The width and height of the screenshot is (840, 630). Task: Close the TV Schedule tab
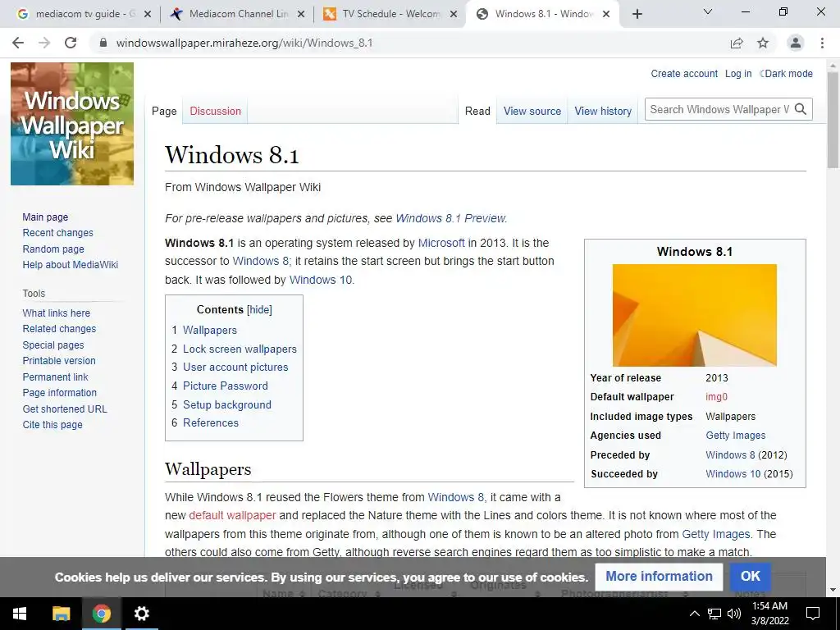point(454,14)
